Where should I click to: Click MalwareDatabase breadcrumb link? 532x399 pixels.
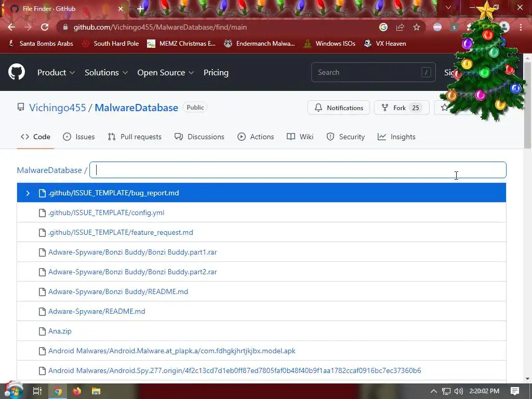[49, 170]
